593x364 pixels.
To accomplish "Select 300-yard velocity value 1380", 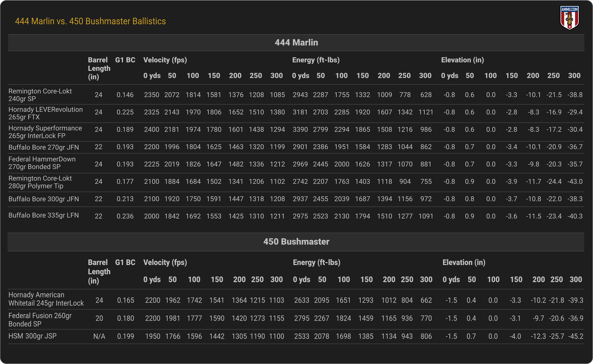I will (x=277, y=112).
